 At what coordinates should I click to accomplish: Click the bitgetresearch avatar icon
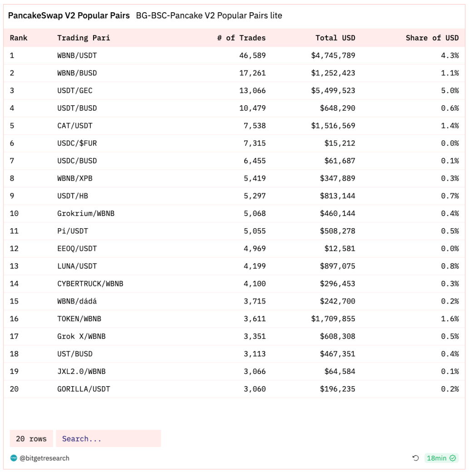pyautogui.click(x=13, y=458)
